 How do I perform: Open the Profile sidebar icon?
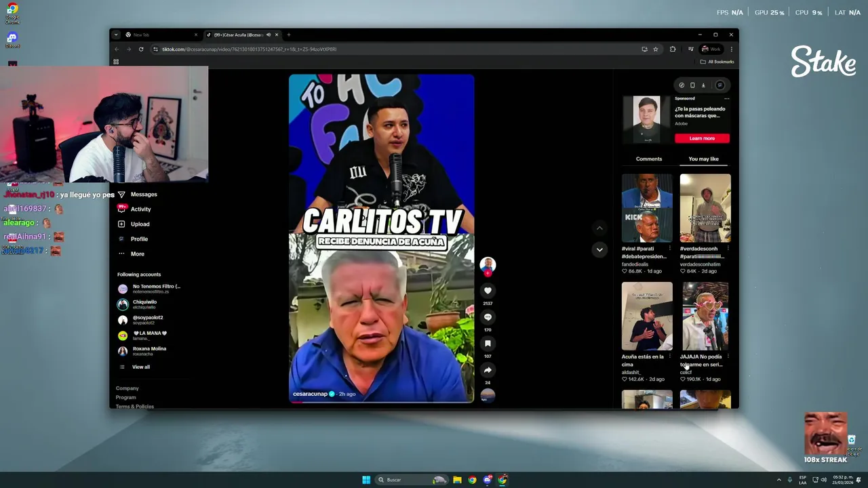click(121, 239)
